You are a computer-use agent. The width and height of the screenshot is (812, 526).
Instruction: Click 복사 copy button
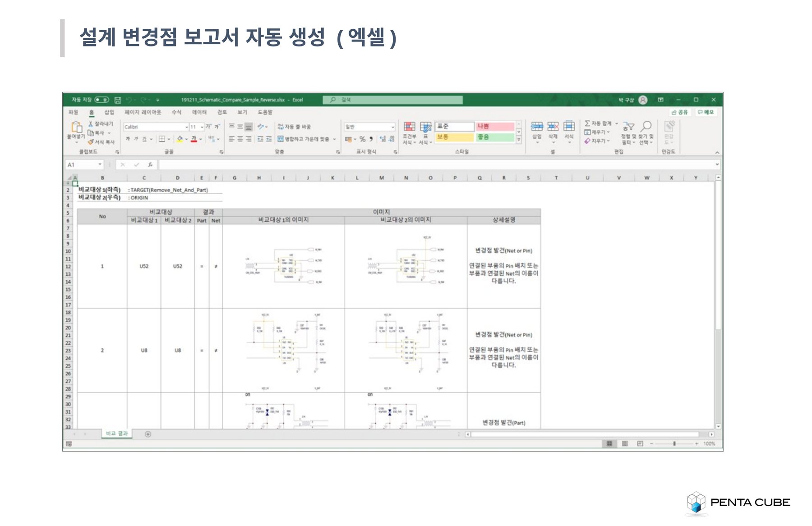coord(97,133)
